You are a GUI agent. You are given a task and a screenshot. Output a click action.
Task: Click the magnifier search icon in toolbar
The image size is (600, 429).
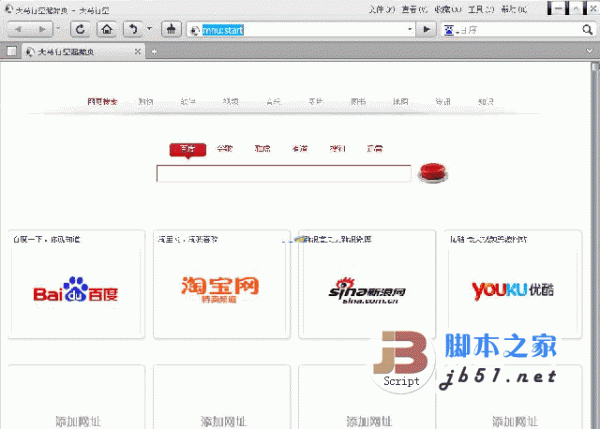[587, 30]
